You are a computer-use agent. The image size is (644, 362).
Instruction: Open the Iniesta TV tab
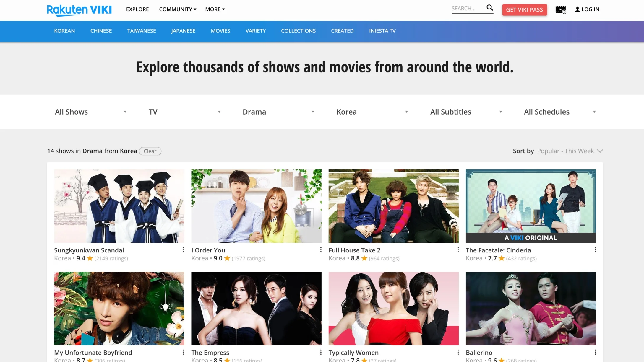pyautogui.click(x=382, y=31)
